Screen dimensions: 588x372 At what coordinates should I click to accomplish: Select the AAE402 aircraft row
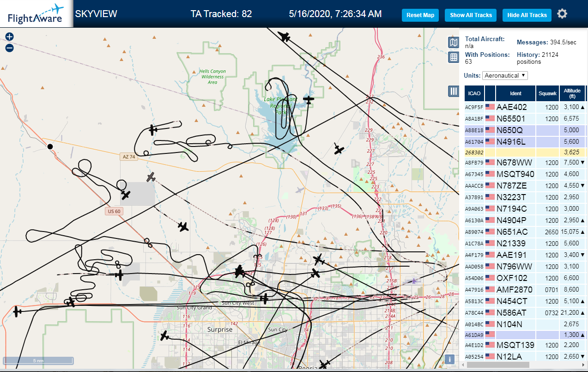[525, 107]
